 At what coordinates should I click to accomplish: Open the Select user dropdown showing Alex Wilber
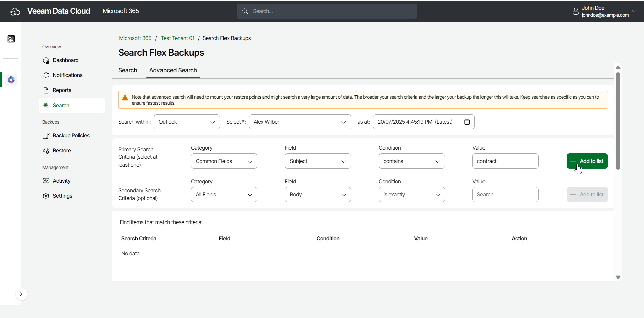(x=300, y=122)
